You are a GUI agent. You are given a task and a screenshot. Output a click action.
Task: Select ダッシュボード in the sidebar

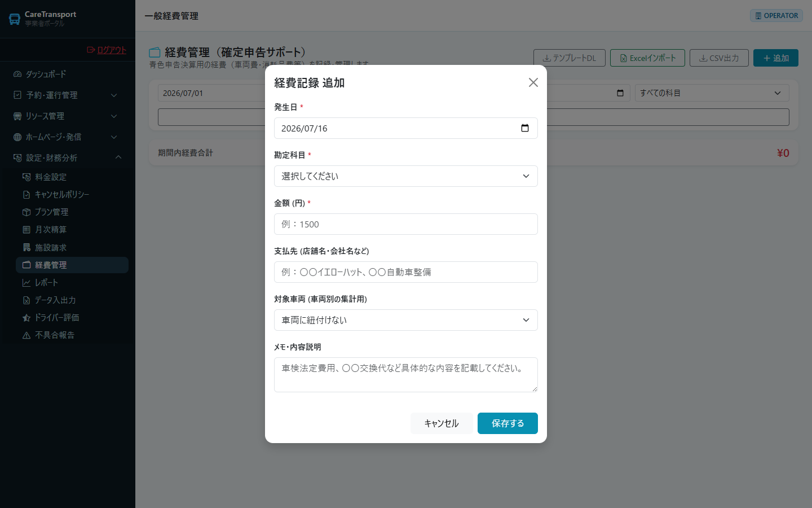68,74
